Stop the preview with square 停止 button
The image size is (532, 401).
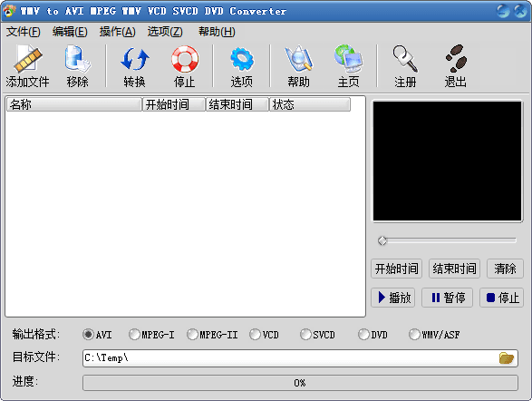pos(501,298)
